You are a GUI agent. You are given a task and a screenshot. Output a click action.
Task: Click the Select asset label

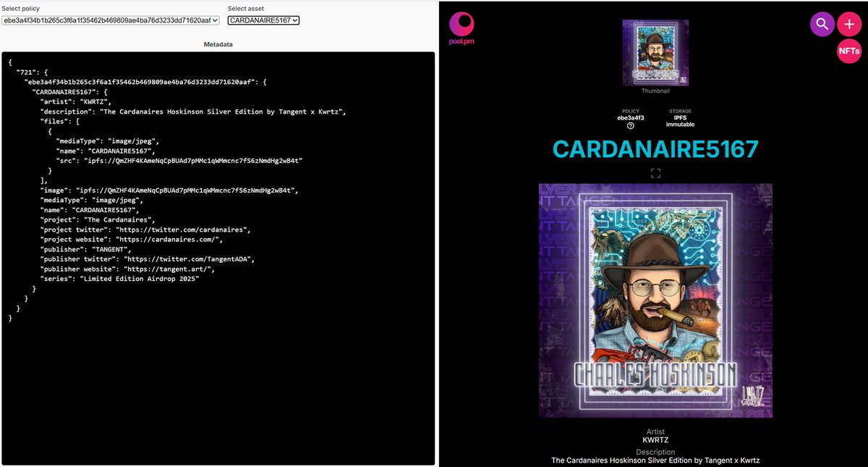coord(246,9)
